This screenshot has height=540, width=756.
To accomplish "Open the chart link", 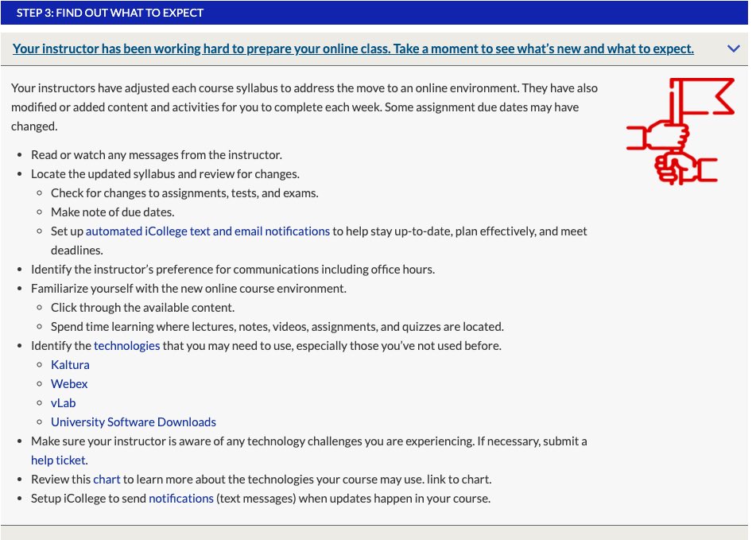I will click(107, 480).
